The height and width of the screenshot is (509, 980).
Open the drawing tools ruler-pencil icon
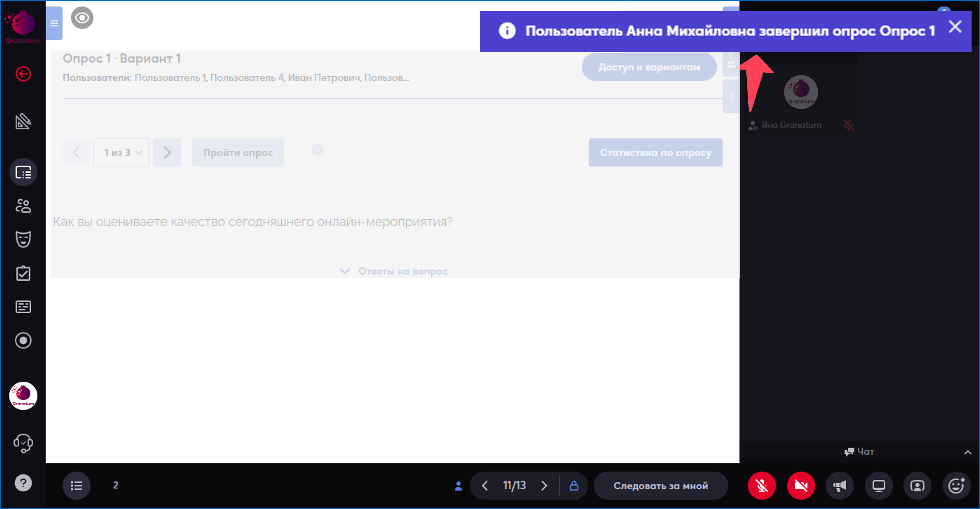click(x=23, y=122)
